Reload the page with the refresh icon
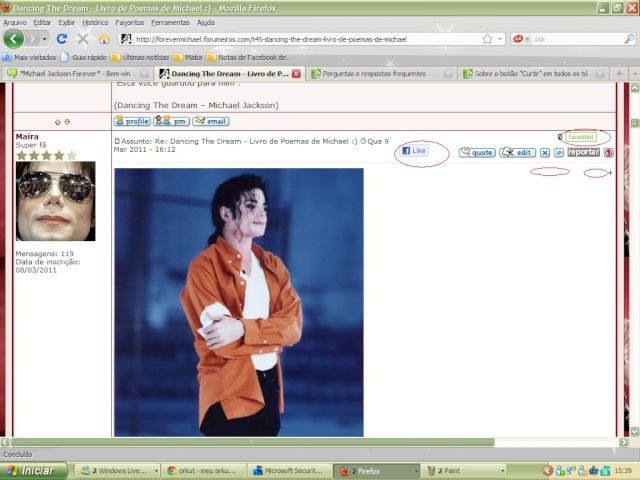 (62, 39)
